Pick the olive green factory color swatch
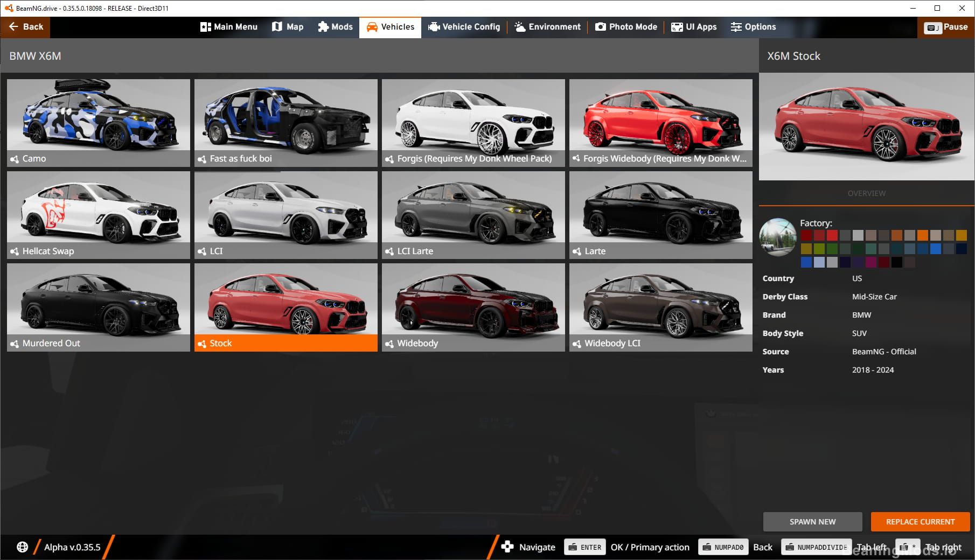Screen dimensions: 975x560 tap(819, 249)
